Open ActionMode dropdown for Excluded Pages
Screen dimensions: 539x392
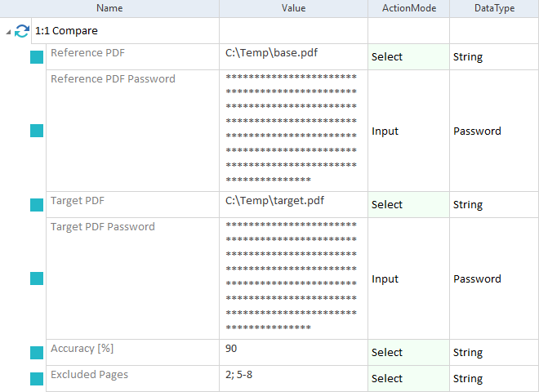click(x=408, y=379)
